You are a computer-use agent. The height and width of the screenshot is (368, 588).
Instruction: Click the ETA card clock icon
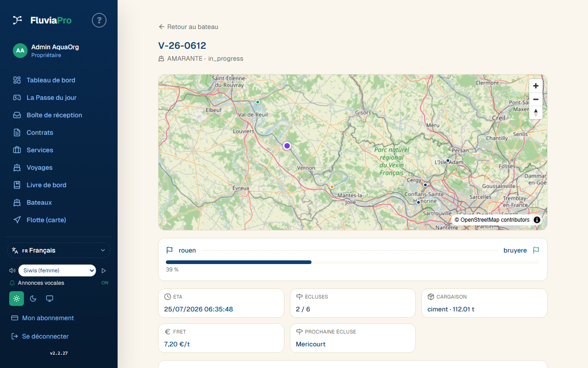[x=168, y=297]
